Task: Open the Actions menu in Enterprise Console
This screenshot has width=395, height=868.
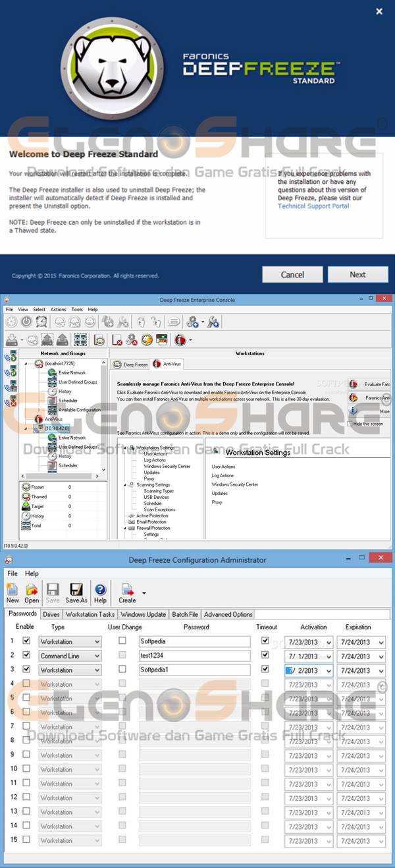Action: [58, 309]
